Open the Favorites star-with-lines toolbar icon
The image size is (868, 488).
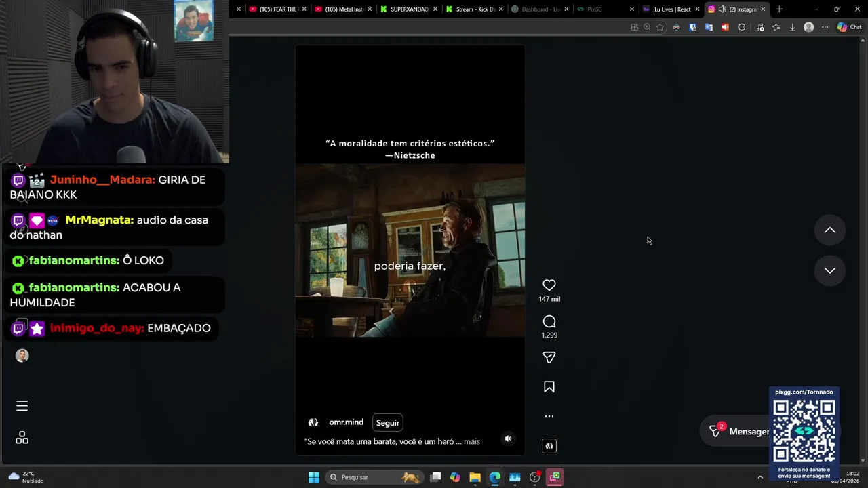[x=776, y=27]
